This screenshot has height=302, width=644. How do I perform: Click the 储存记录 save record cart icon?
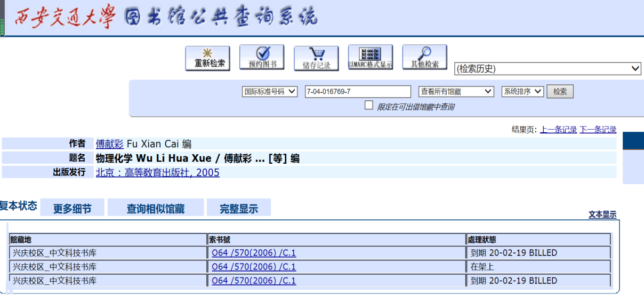coord(316,58)
